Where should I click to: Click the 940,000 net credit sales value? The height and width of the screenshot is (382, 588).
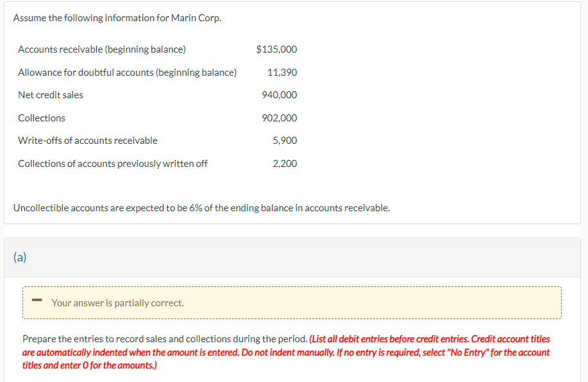280,94
